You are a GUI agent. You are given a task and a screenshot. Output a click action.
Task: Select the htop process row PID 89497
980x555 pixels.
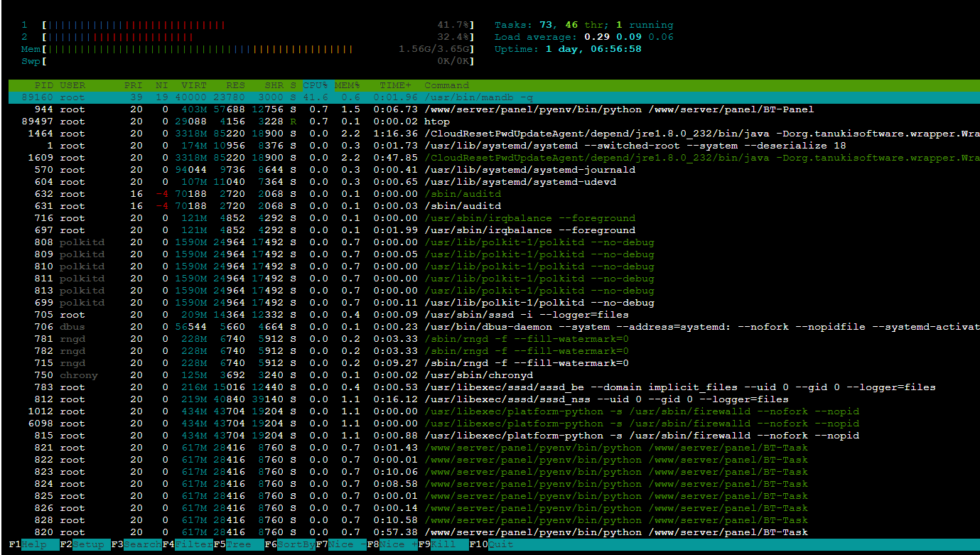(494, 122)
